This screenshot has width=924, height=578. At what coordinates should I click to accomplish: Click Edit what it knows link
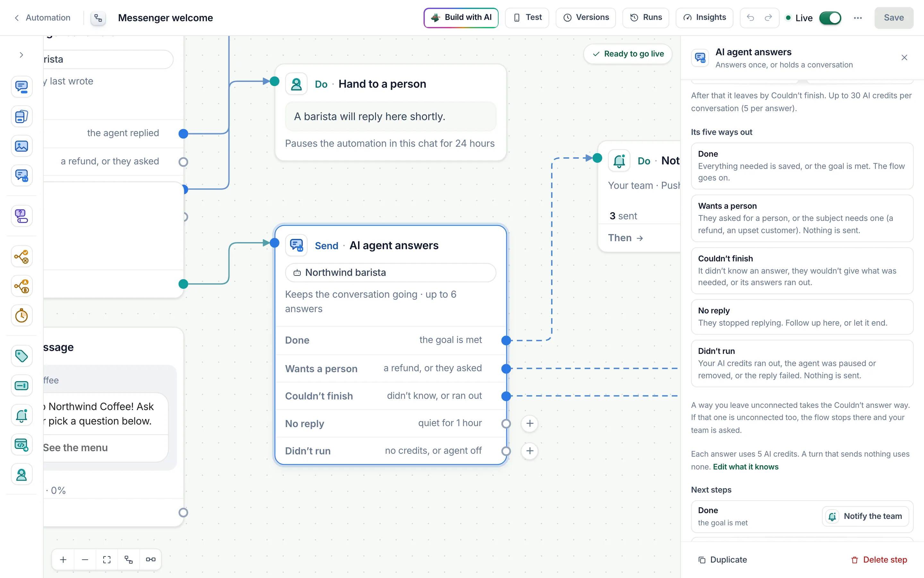tap(745, 467)
